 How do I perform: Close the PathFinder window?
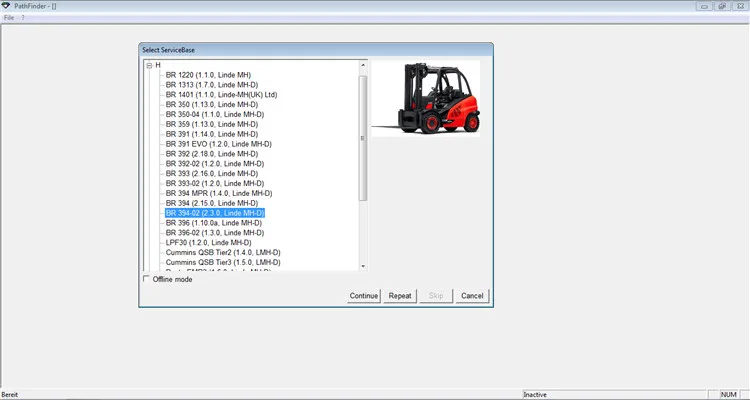(x=740, y=6)
